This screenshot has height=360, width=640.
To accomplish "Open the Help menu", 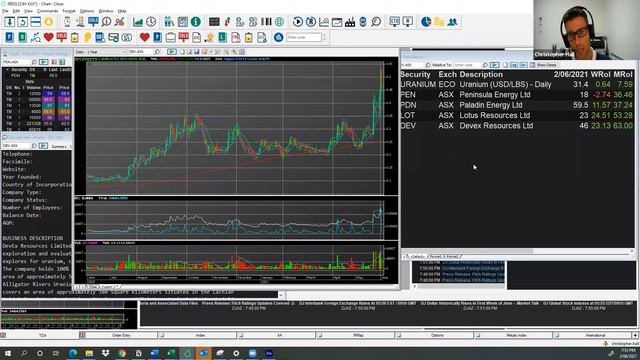I will (x=122, y=11).
